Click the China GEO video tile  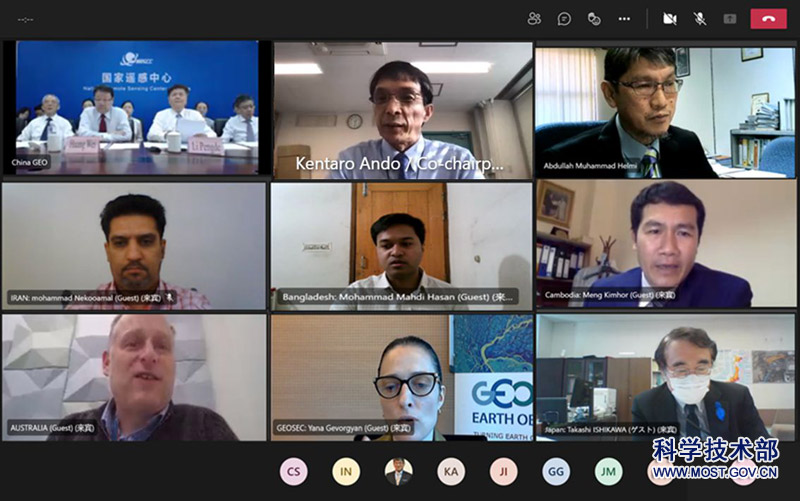pos(135,108)
